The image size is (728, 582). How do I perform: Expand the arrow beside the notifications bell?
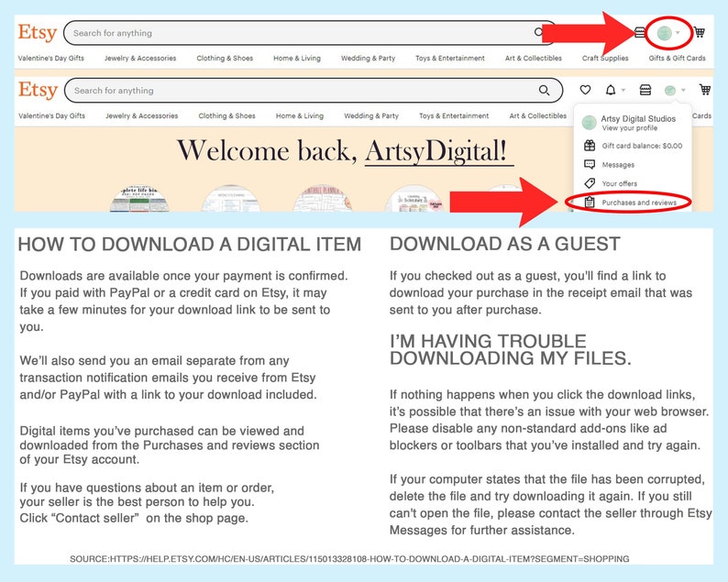[x=623, y=90]
